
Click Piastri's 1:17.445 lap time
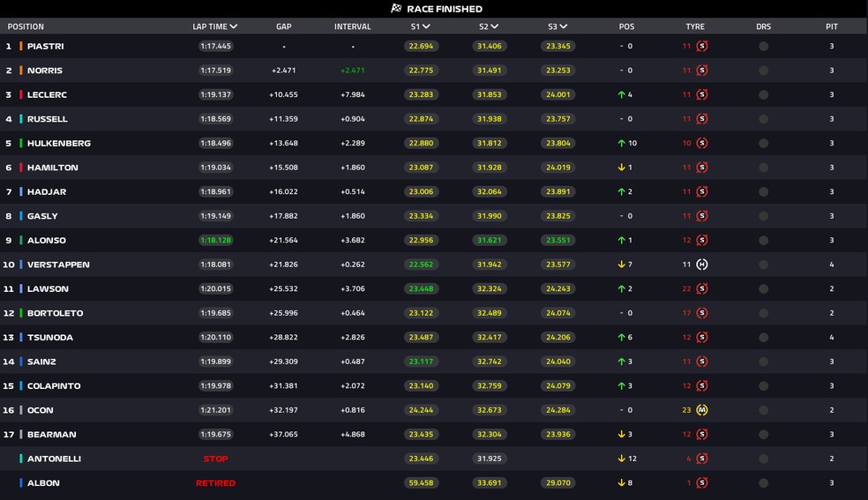[215, 46]
